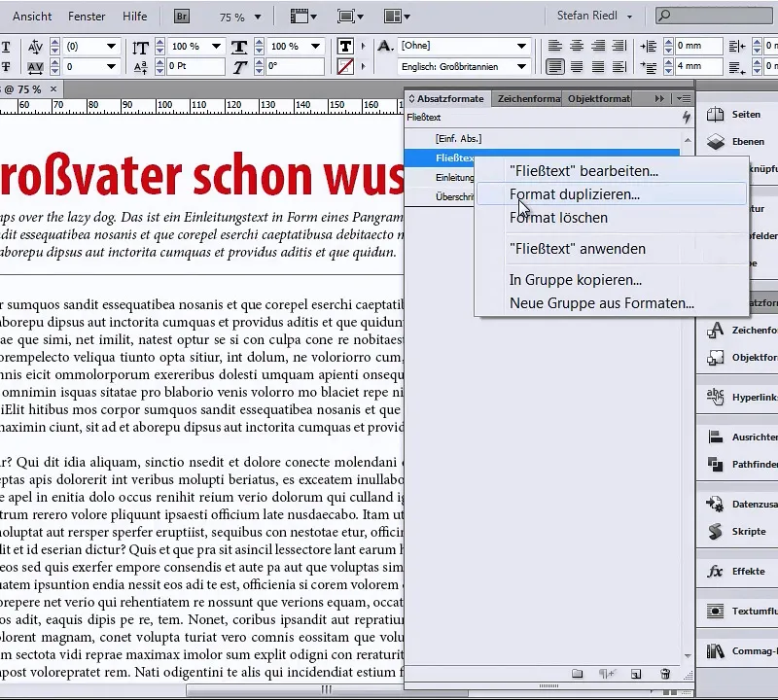
Task: Open the Stefan Riedl workspace dropdown
Action: (594, 16)
